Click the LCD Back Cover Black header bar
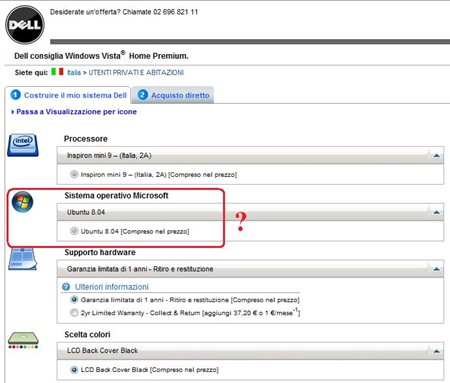The height and width of the screenshot is (383, 450). pyautogui.click(x=250, y=351)
